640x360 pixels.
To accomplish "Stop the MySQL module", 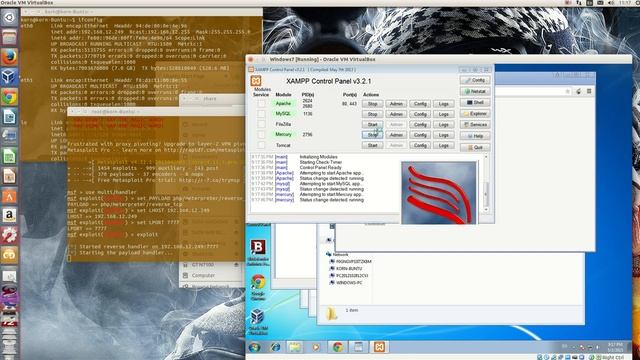I will tap(372, 114).
